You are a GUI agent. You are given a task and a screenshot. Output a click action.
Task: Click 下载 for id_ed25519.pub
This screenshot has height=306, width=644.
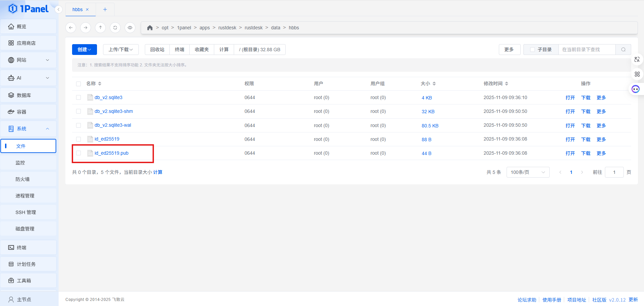coord(586,153)
